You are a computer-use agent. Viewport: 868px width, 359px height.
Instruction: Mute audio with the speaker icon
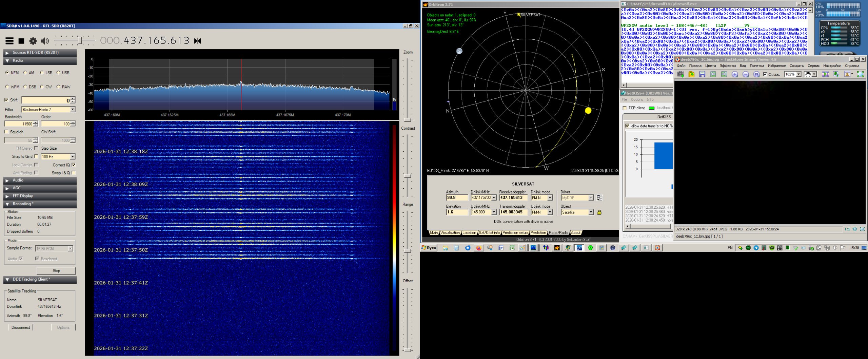point(45,41)
